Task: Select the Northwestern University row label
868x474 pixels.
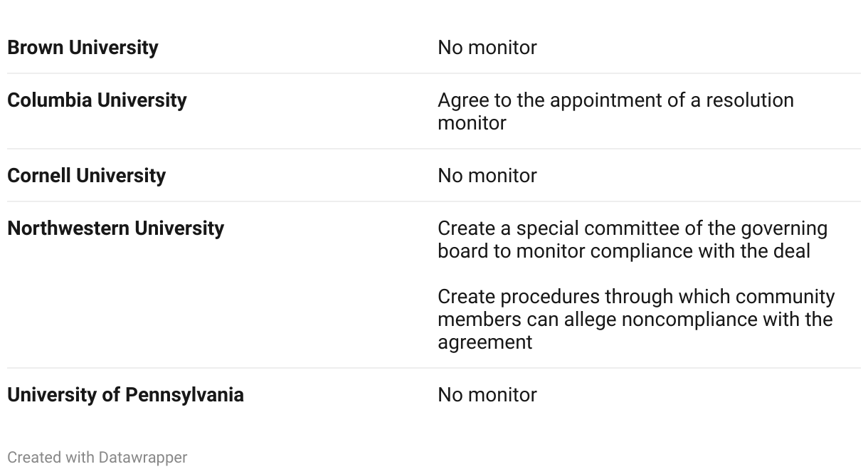Action: pos(115,228)
